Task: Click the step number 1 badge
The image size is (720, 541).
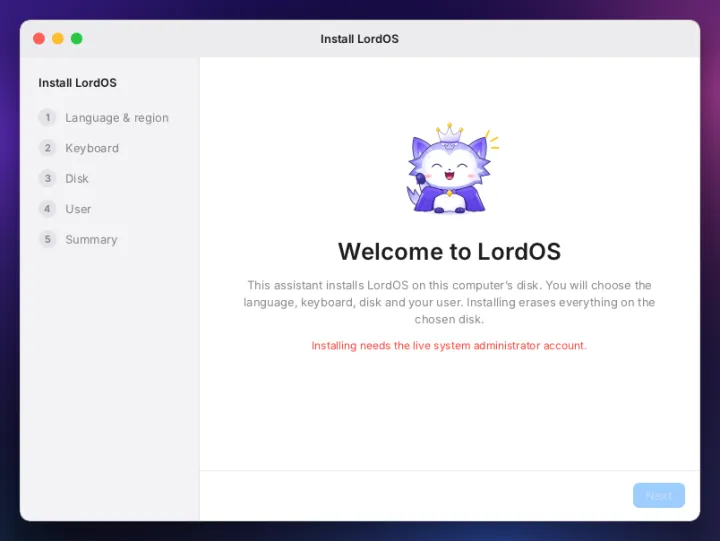Action: pos(47,118)
